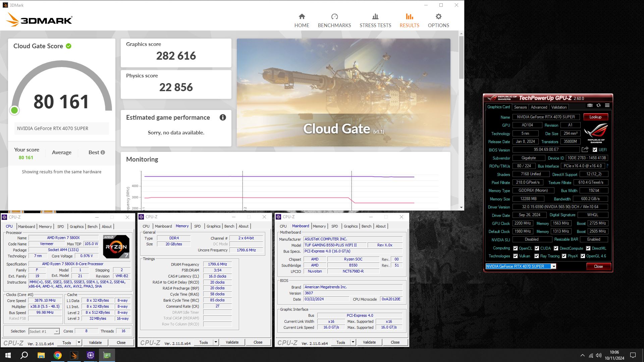Open the Windows Start menu
The image size is (644, 362).
[x=8, y=355]
